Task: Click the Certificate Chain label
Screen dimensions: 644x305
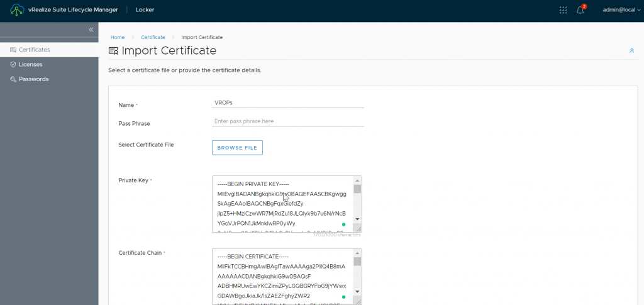Action: tap(140, 253)
